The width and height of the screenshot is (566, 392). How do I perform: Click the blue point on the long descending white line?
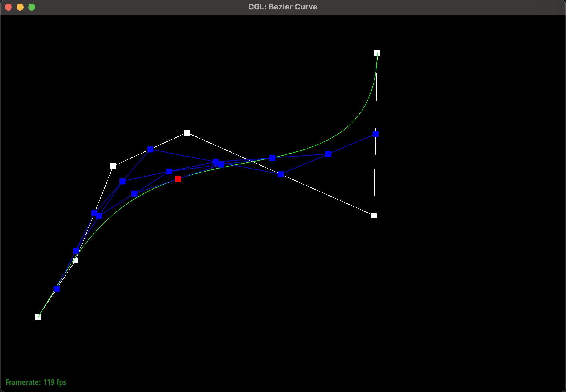click(x=281, y=174)
